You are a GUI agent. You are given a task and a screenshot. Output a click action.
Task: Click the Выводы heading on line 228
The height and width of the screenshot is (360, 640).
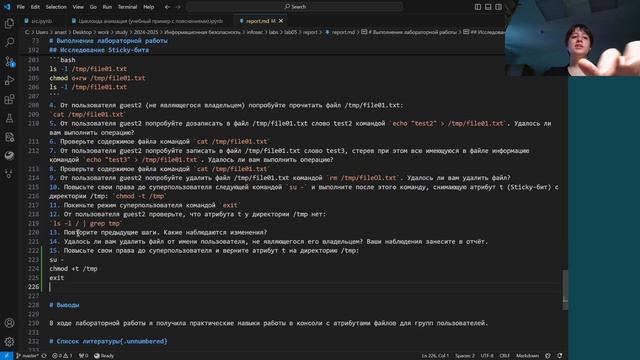click(x=64, y=305)
